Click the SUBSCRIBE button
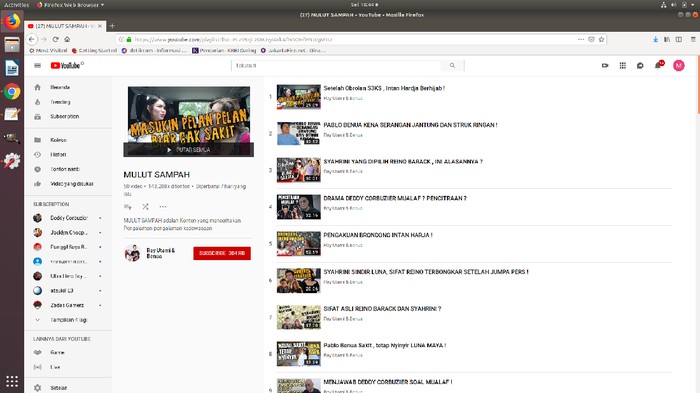Image resolution: width=700 pixels, height=393 pixels. click(x=222, y=253)
